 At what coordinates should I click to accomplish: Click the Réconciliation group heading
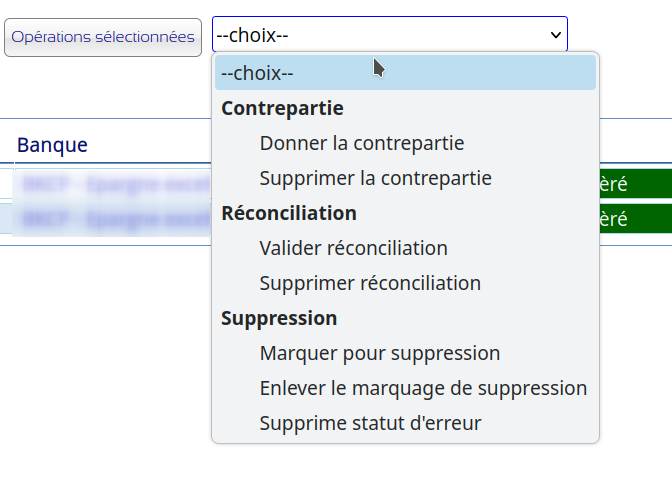288,213
